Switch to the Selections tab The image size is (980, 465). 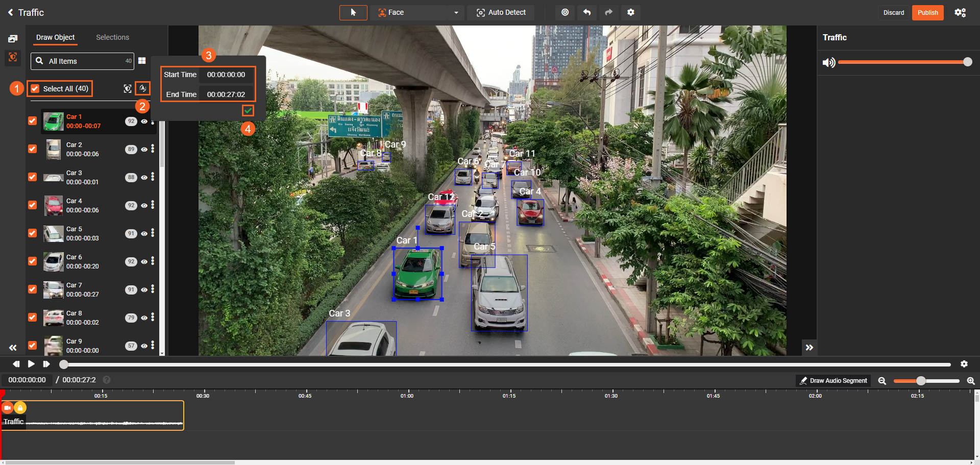112,37
